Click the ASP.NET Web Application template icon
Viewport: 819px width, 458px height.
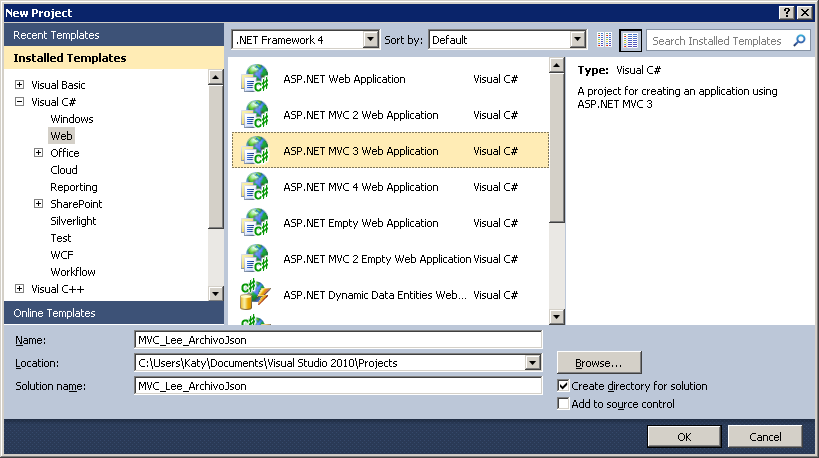coord(255,79)
